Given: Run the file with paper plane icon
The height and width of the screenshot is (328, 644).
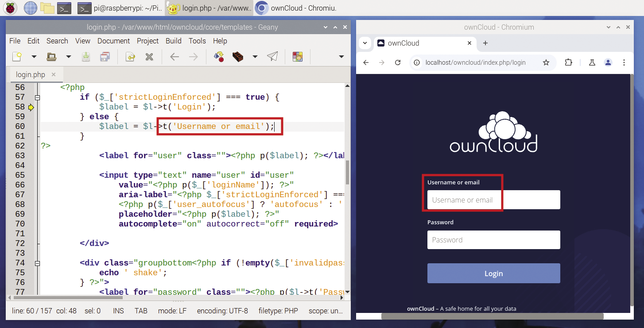Looking at the screenshot, I should click(x=272, y=56).
